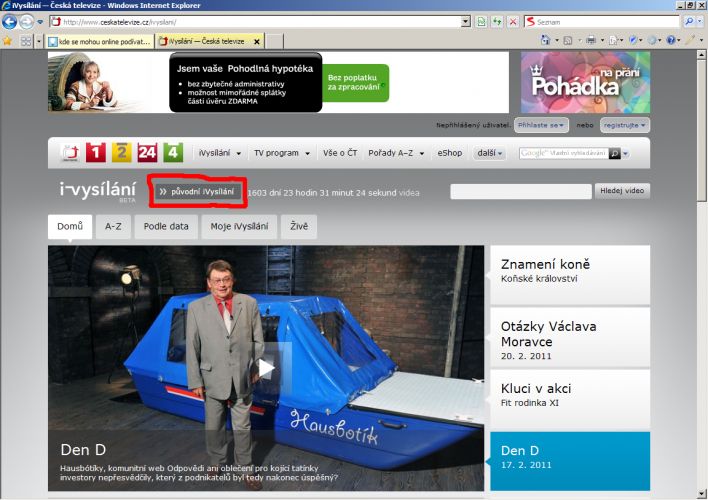The image size is (708, 500).
Task: Select channel ČT2 yellow icon
Action: pyautogui.click(x=121, y=153)
